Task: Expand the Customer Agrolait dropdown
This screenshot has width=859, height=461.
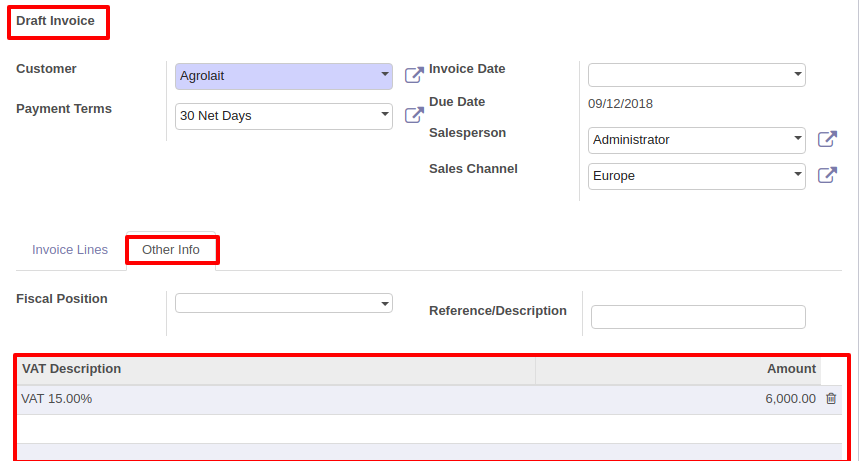Action: coord(284,76)
